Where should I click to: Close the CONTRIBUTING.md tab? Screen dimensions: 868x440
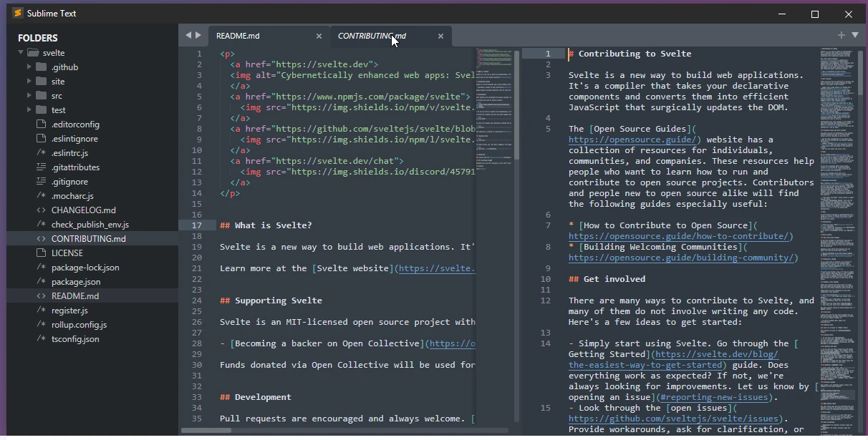441,36
